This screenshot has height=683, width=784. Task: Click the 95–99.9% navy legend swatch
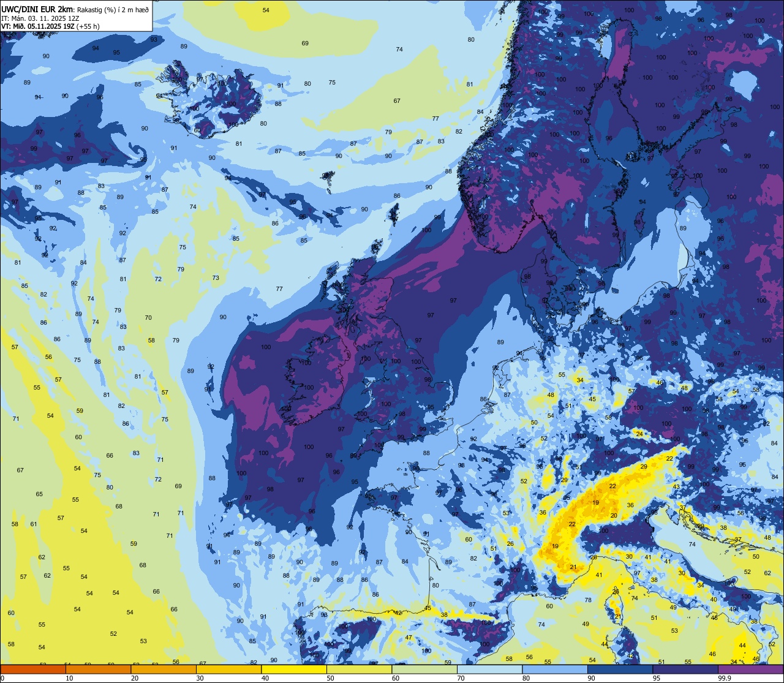(685, 670)
